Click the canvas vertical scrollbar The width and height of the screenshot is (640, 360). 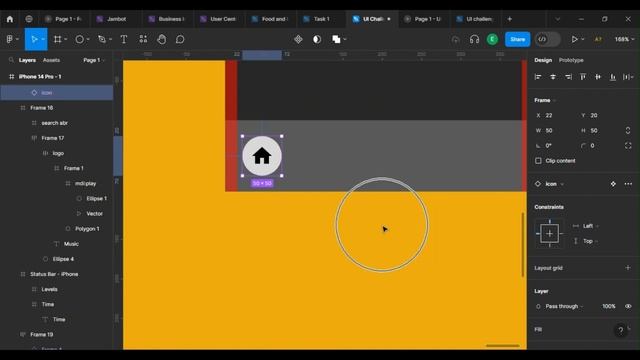(523, 244)
